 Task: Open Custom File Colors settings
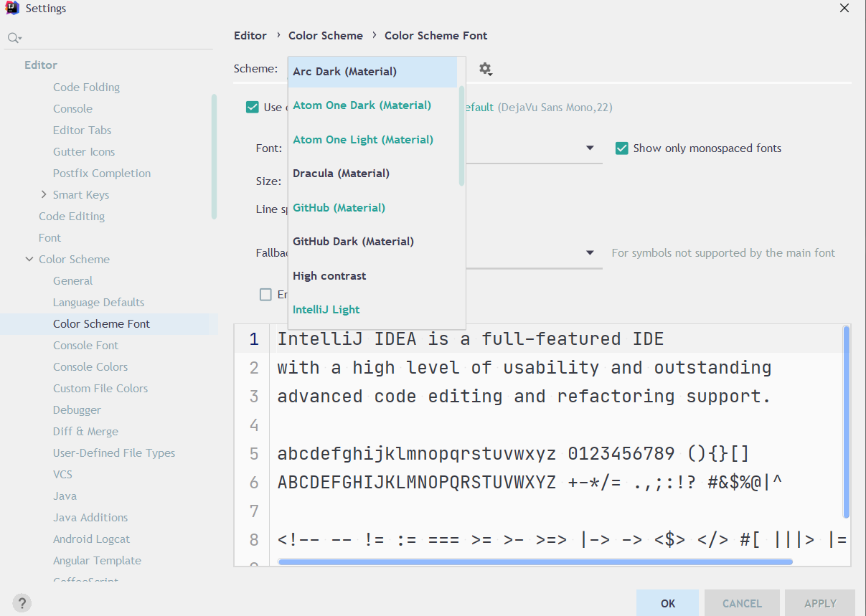tap(100, 389)
